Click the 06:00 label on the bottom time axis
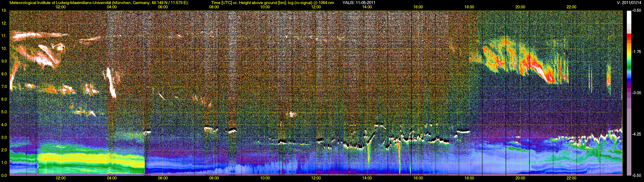 click(163, 178)
